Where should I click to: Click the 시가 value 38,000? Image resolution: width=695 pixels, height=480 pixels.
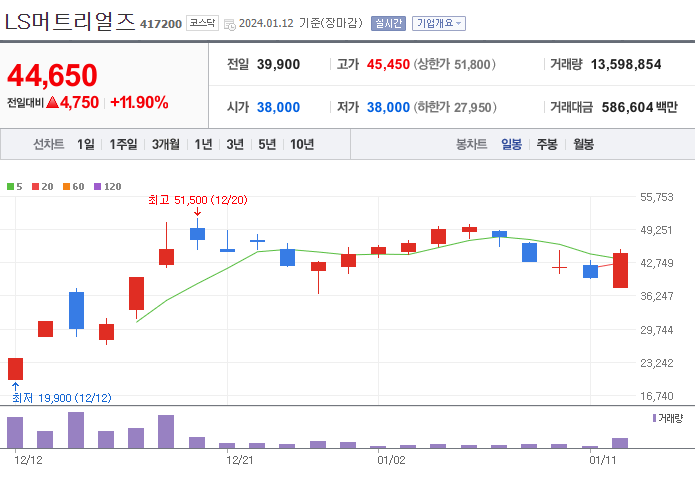click(278, 107)
